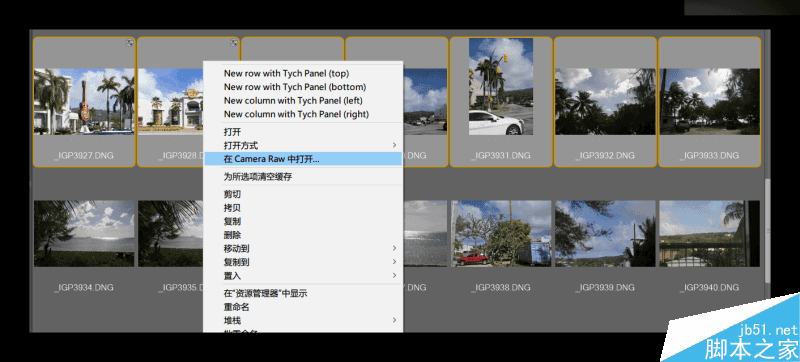Select thumbnail _IGP3932.DNG

coord(605,101)
